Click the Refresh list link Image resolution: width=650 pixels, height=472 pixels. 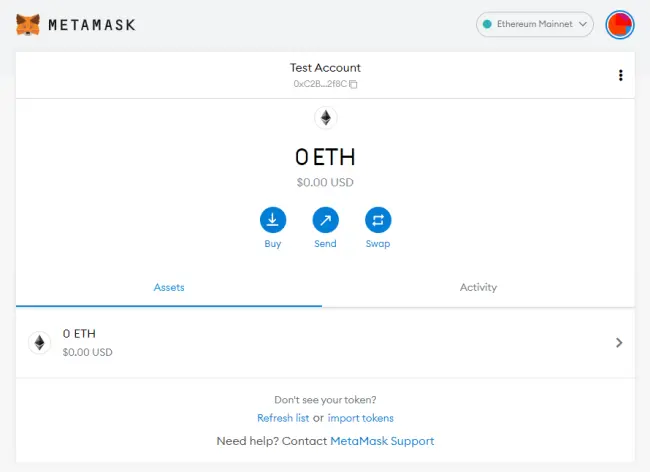tap(283, 418)
